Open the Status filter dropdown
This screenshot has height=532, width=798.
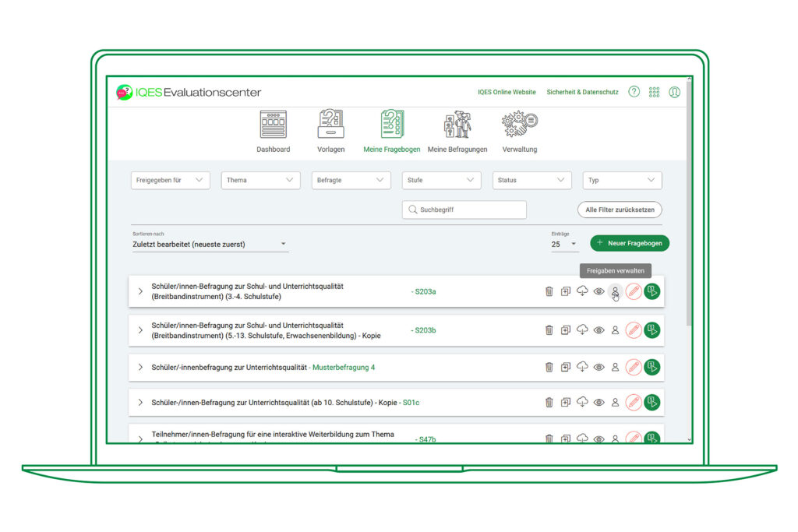(x=531, y=180)
